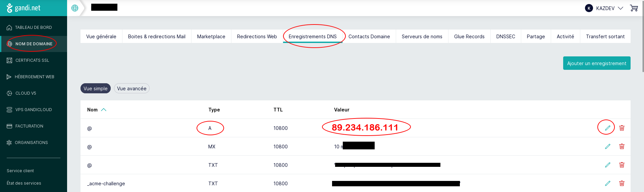Delete the _acme-challenge TXT record
The width and height of the screenshot is (644, 192).
click(x=622, y=183)
